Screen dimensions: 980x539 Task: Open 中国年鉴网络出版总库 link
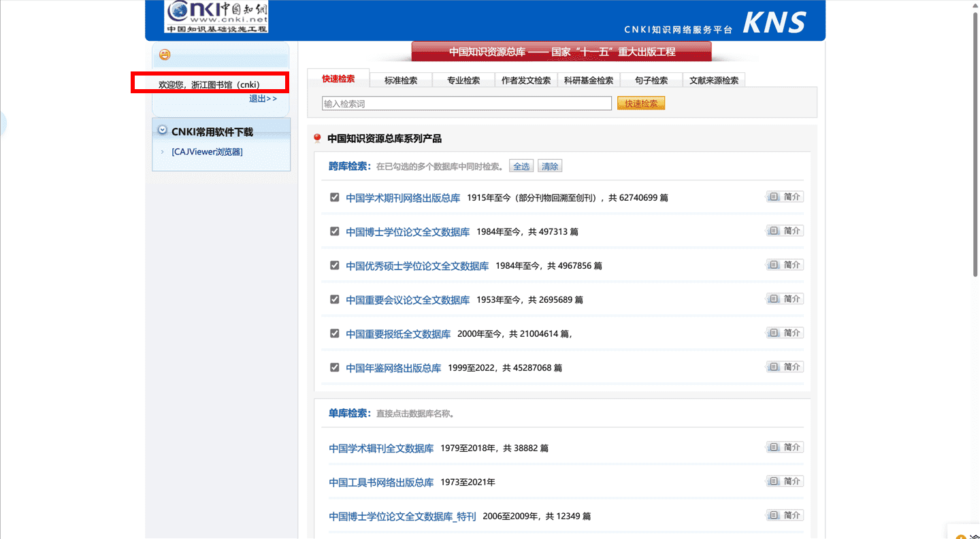(393, 368)
